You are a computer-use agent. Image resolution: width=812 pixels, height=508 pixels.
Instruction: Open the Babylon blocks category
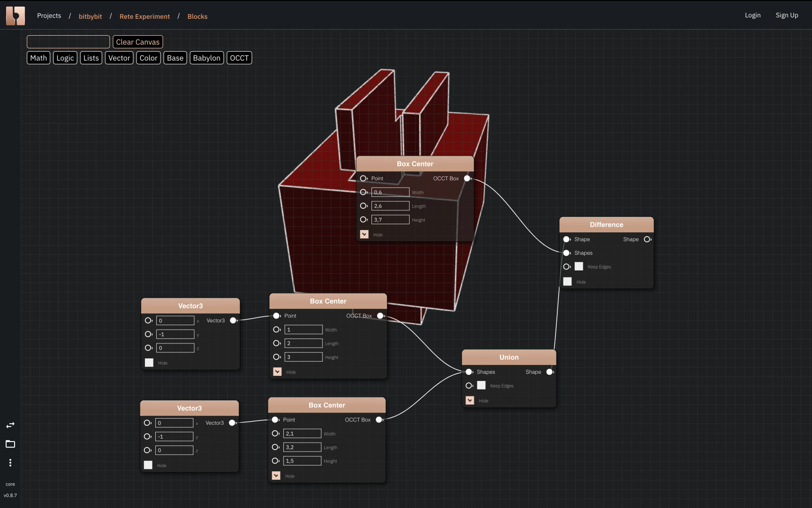[207, 58]
